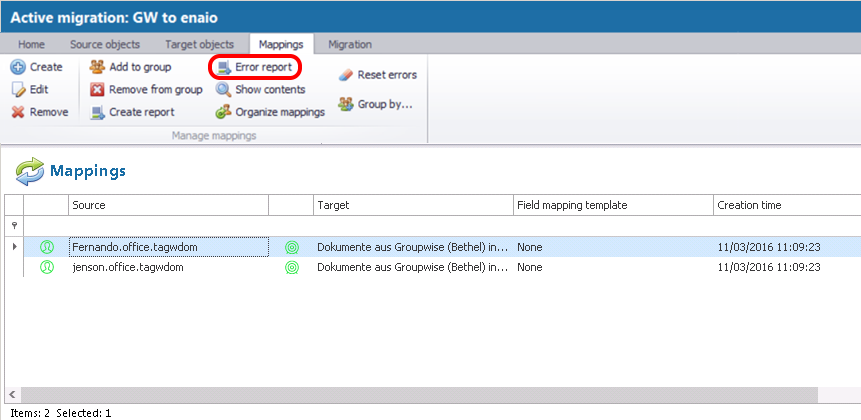Viewport: 861px width, 420px height.
Task: Click the Show contents magnifier icon
Action: click(x=223, y=90)
